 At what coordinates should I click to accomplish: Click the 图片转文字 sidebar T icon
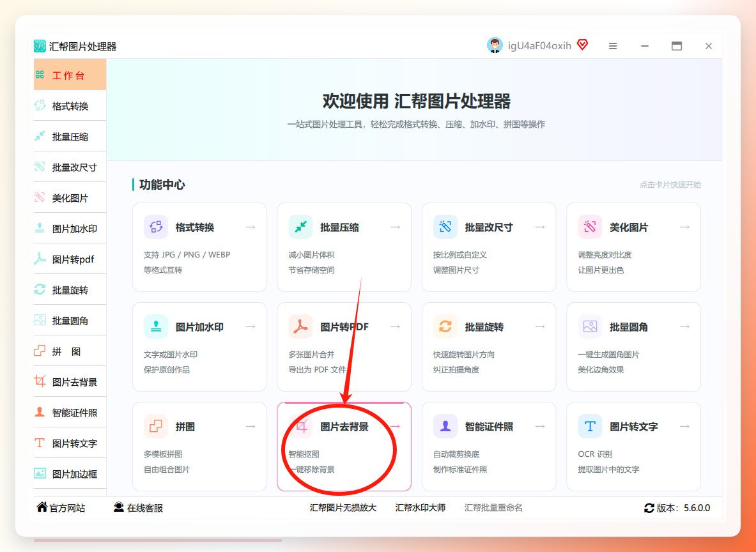(40, 443)
